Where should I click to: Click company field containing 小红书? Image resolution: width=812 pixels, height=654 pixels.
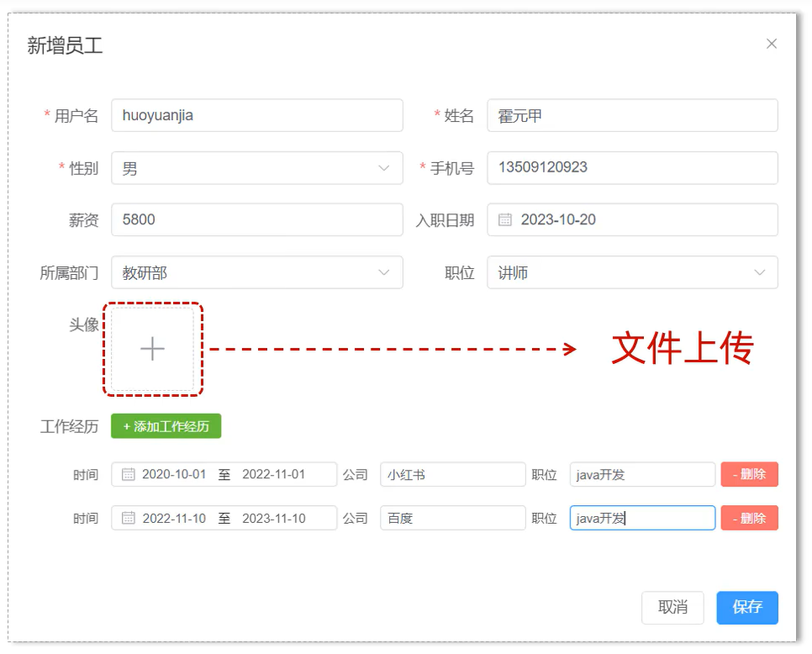pos(452,474)
